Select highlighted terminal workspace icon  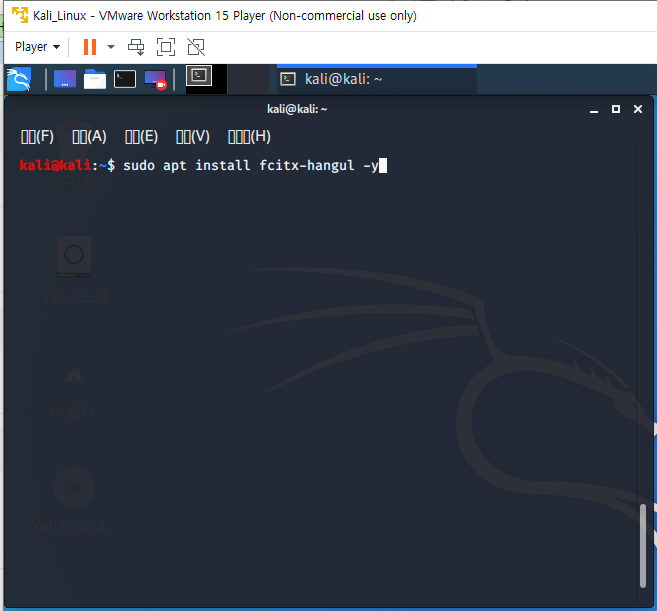[199, 76]
